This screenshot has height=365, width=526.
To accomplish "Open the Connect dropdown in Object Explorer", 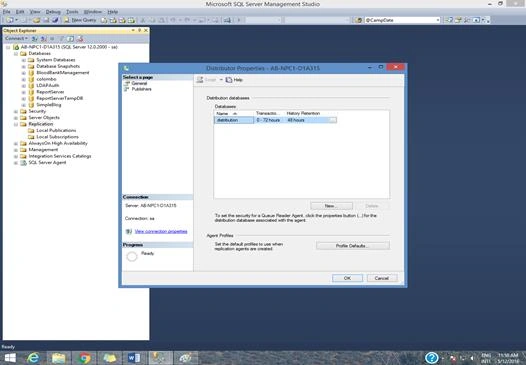I will point(16,39).
